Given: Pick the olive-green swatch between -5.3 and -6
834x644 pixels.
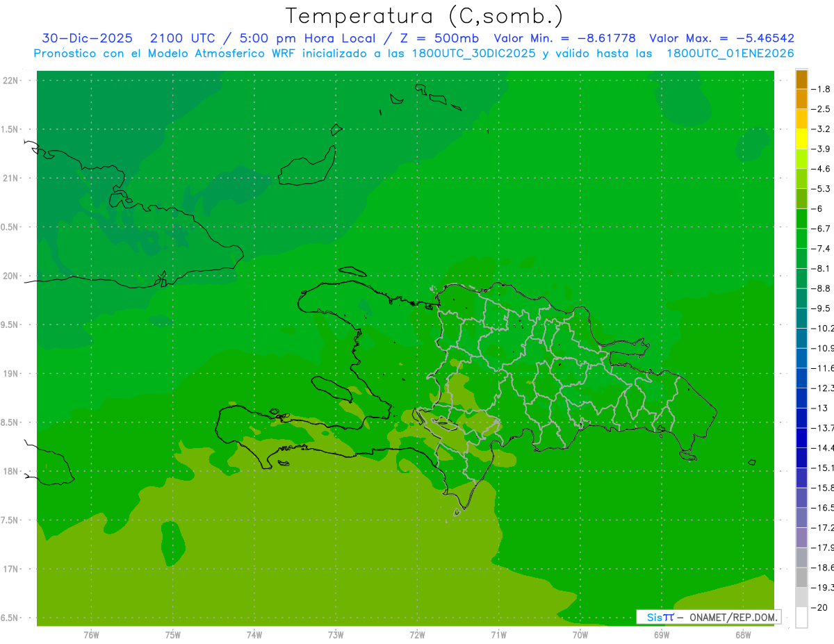Looking at the screenshot, I should [x=801, y=199].
